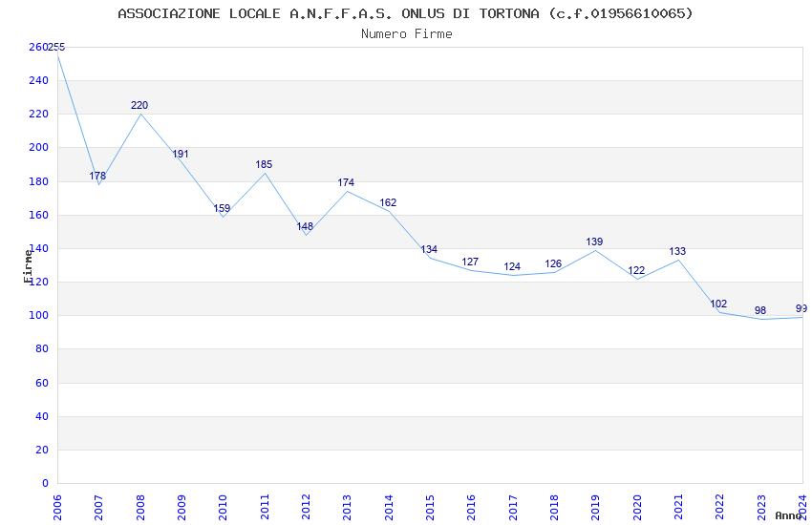Click the 'Anno' x-axis label
This screenshot has height=525, width=812.
click(x=788, y=515)
